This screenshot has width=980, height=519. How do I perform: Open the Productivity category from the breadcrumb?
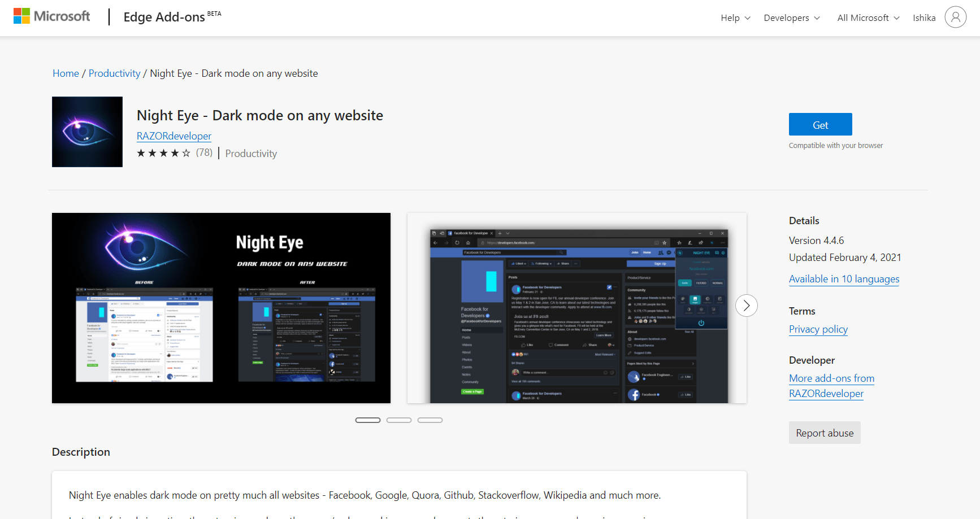(114, 73)
